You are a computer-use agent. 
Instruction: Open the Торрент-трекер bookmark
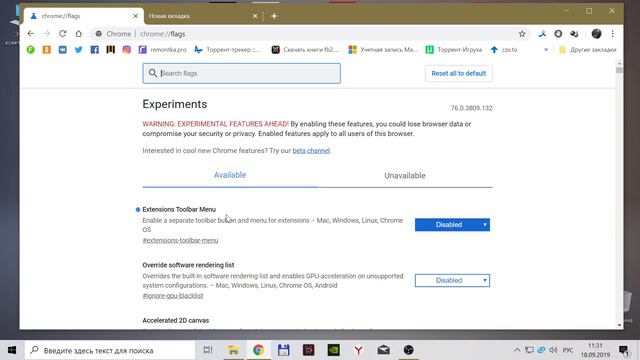pos(227,50)
